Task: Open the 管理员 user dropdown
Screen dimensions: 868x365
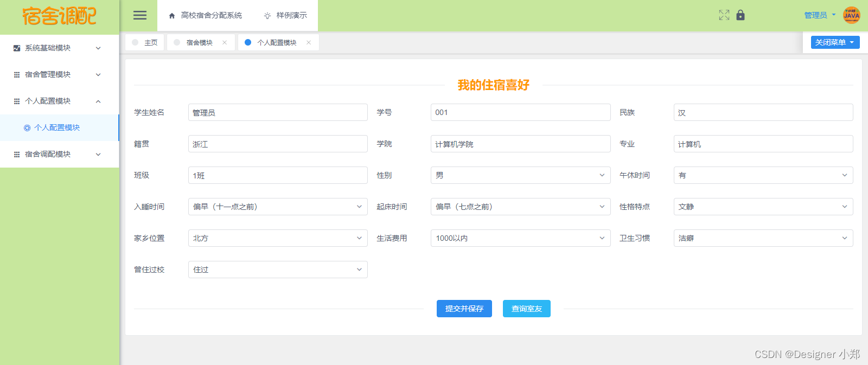Action: pyautogui.click(x=820, y=15)
